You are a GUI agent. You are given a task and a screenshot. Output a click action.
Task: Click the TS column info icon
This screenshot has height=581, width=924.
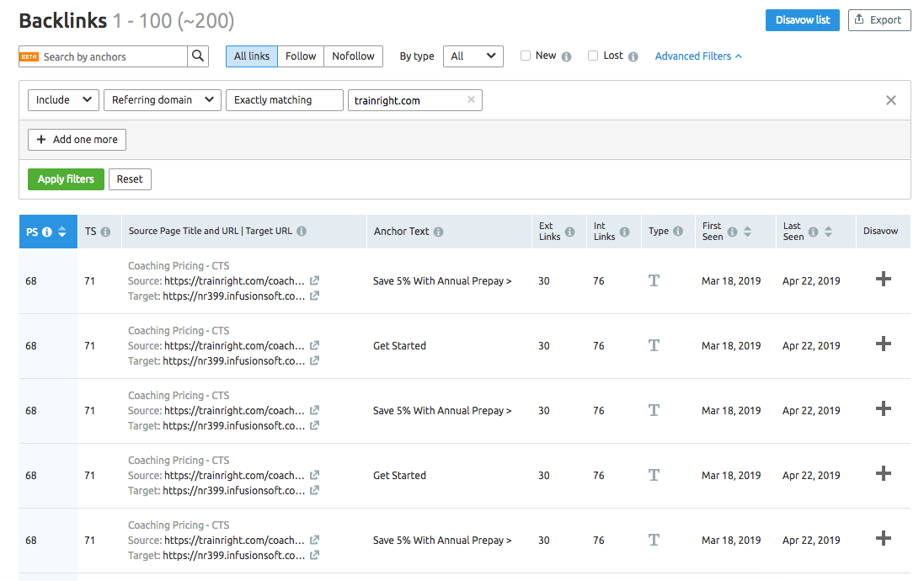(x=105, y=232)
